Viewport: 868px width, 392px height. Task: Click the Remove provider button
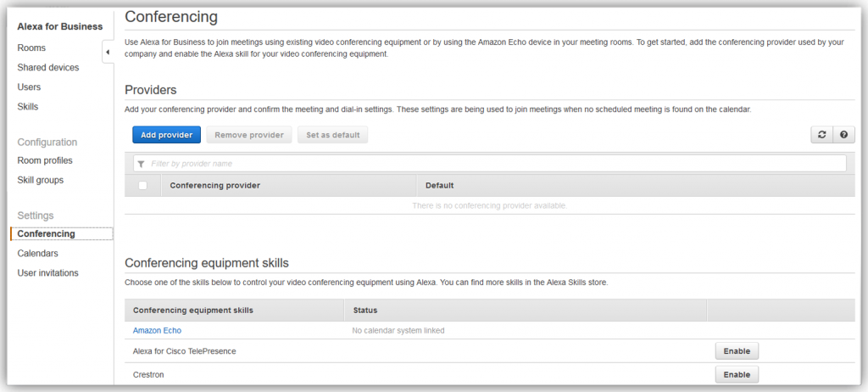[249, 135]
